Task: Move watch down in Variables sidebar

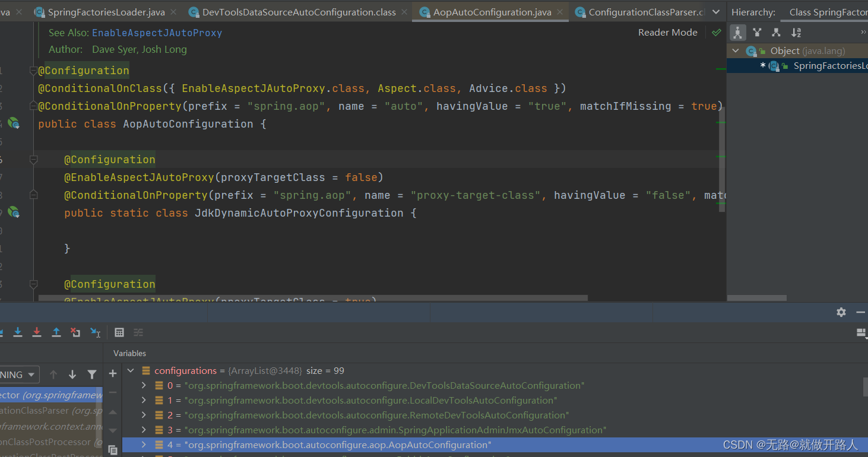Action: tap(113, 431)
